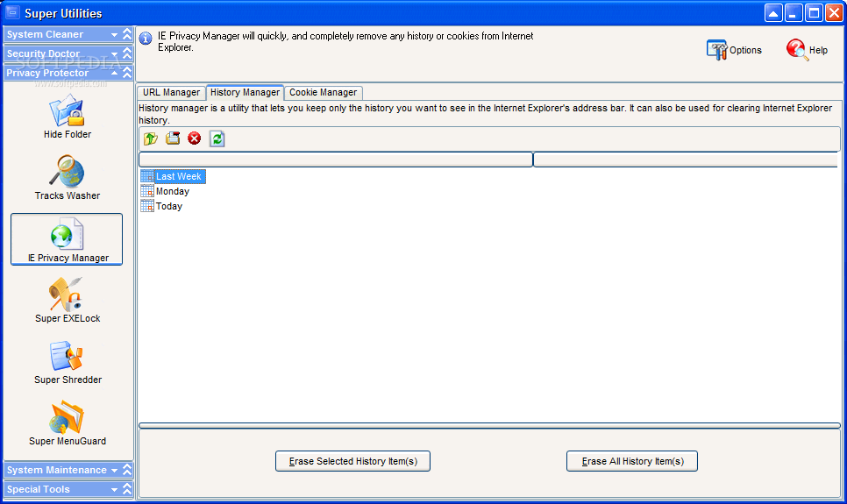Select the IE Privacy Manager tool
The height and width of the screenshot is (504, 847).
pyautogui.click(x=67, y=239)
